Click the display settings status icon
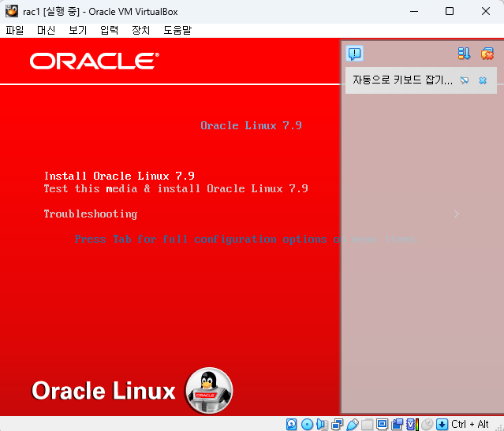The width and height of the screenshot is (504, 431). (382, 424)
